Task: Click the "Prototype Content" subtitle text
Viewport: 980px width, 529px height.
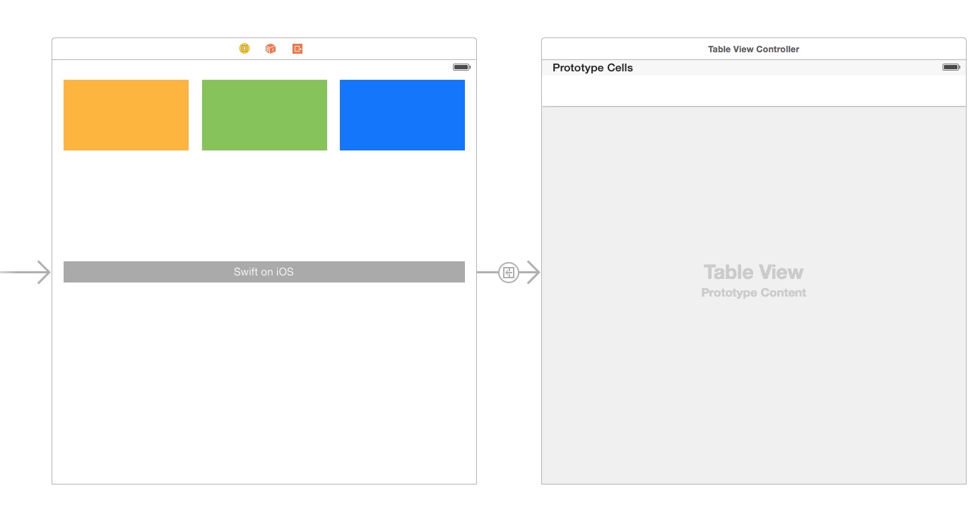Action: coord(753,292)
